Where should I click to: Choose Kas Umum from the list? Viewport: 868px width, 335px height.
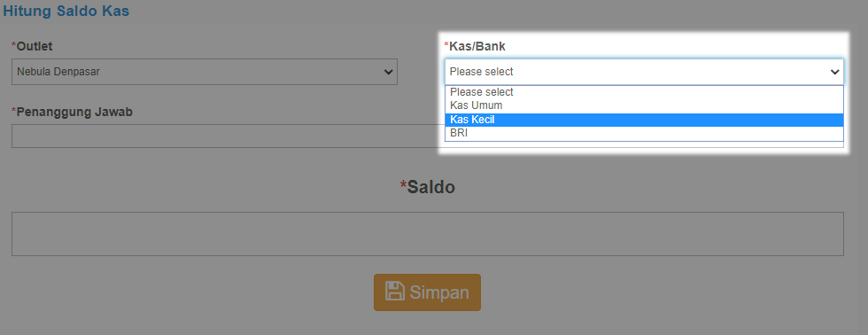tap(645, 105)
